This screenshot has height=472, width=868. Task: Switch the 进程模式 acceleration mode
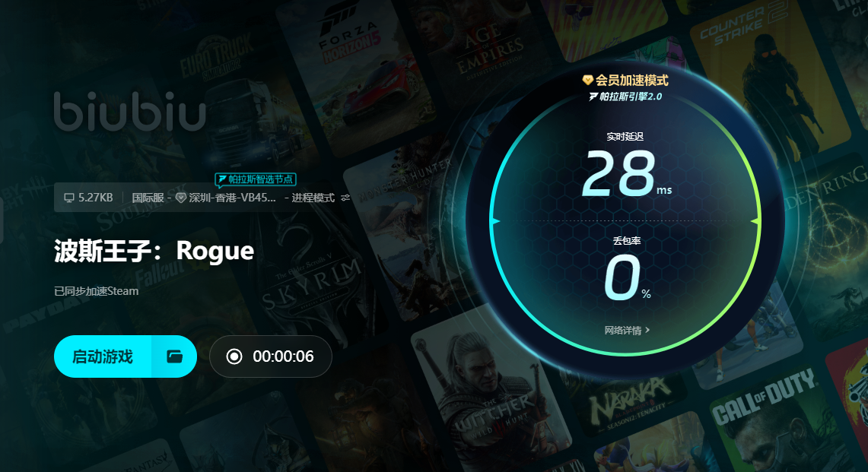(x=313, y=198)
